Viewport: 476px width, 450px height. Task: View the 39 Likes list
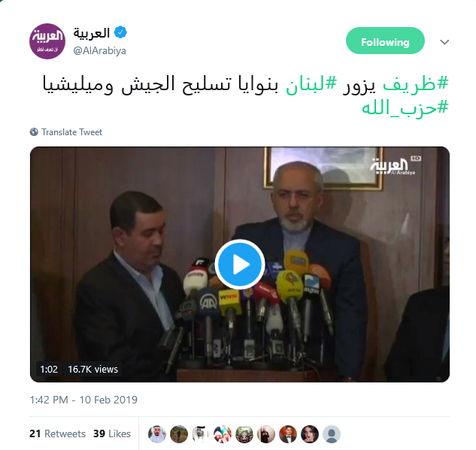(112, 433)
